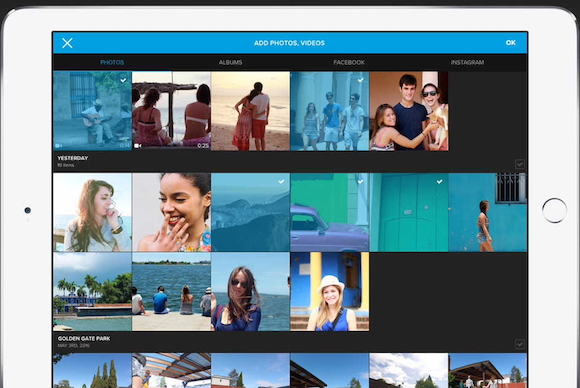
Task: Toggle select-all checkbox for Golden Gate Park
Action: (x=520, y=344)
